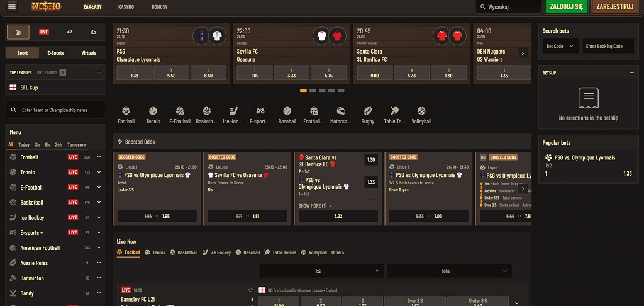Filter menu by Tomorrow
The height and width of the screenshot is (306, 644).
pyautogui.click(x=77, y=145)
